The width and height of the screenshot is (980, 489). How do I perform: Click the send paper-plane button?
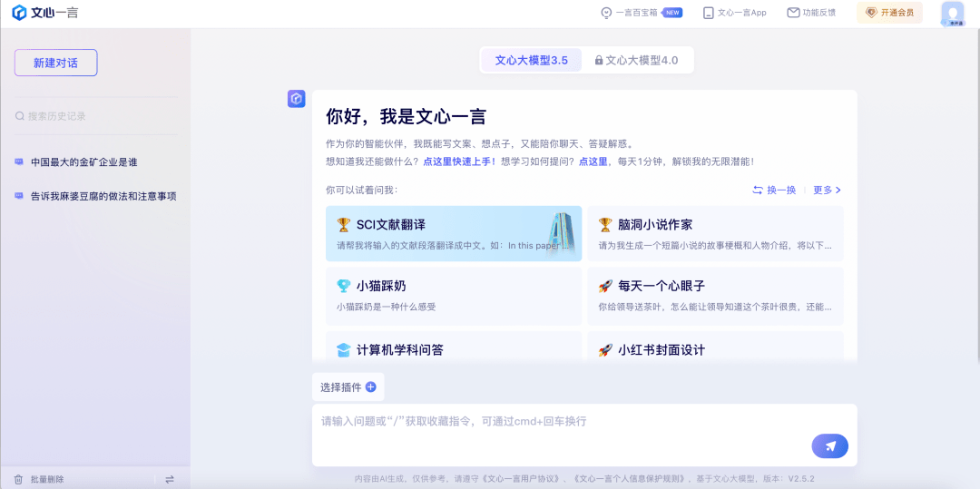pyautogui.click(x=830, y=446)
